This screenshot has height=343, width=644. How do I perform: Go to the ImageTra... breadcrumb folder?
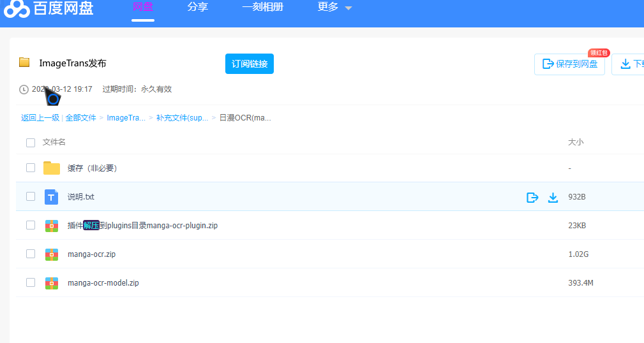tap(126, 118)
